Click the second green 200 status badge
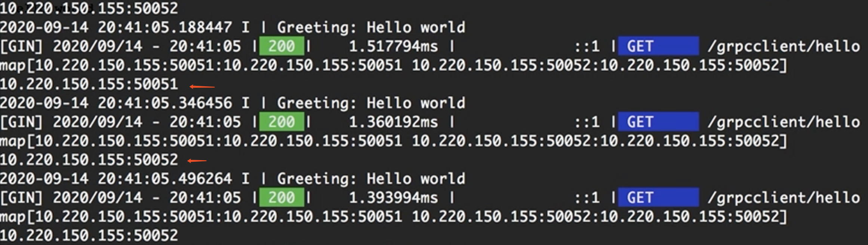The image size is (868, 245). coord(281,122)
